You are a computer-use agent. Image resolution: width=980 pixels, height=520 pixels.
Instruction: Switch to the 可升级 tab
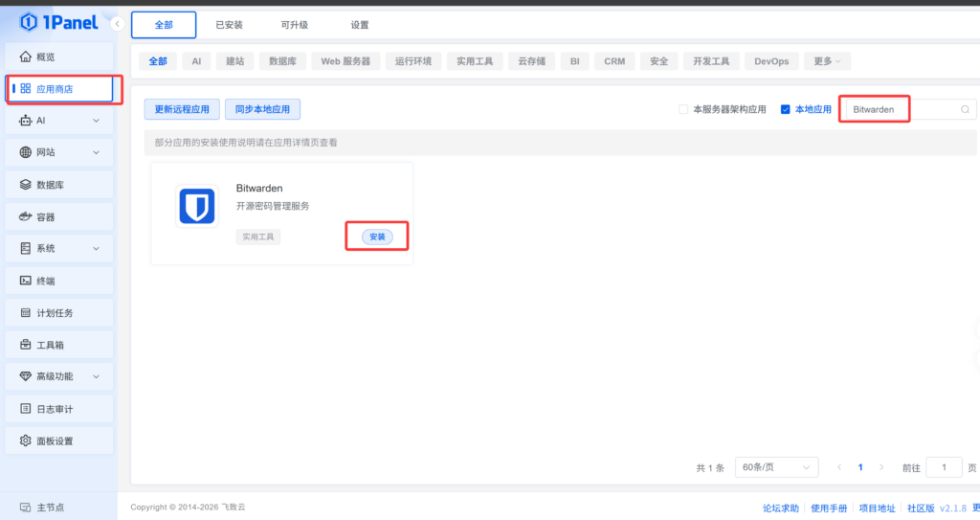(295, 25)
